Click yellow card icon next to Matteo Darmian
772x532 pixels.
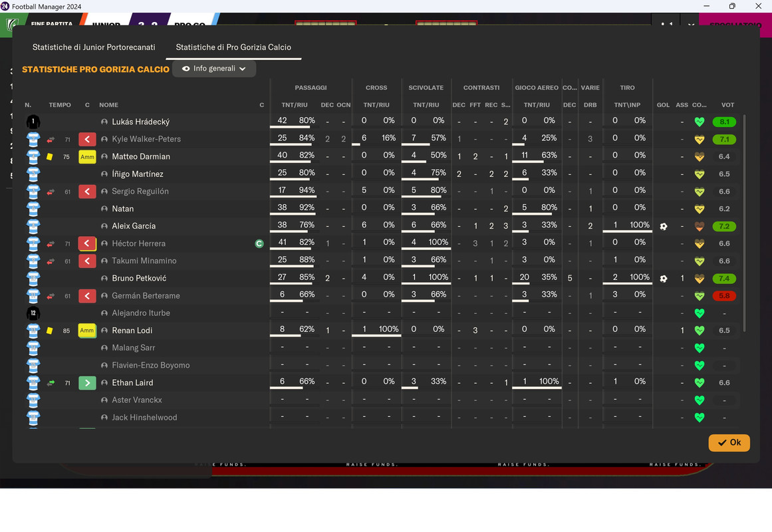tap(50, 157)
